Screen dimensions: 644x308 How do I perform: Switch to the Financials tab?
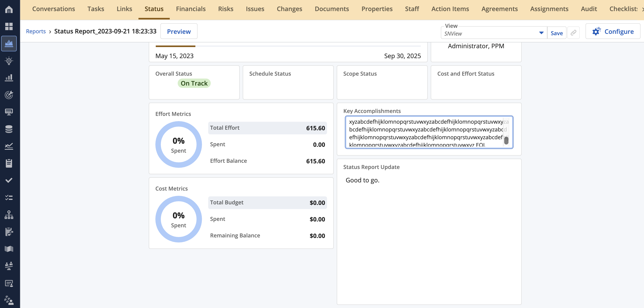[191, 9]
